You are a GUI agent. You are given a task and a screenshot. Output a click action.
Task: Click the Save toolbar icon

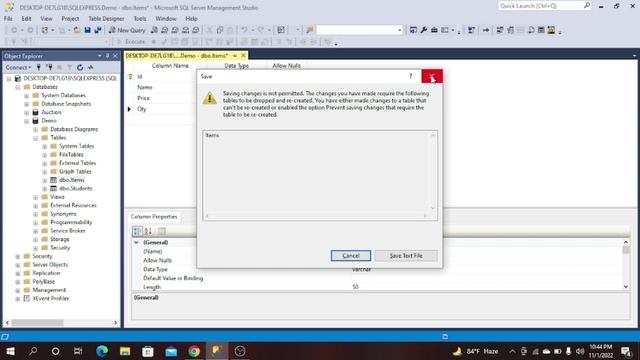[x=87, y=30]
